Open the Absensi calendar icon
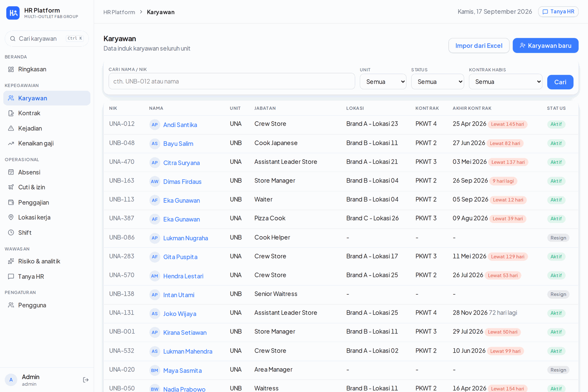The height and width of the screenshot is (392, 588). point(11,172)
